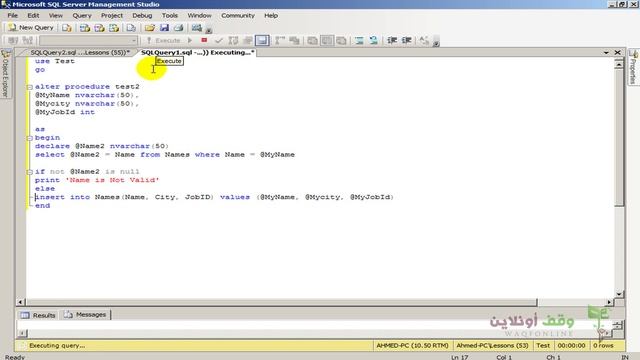Image resolution: width=640 pixels, height=360 pixels.
Task: Collapse the if not @Name2 code block
Action: [29, 172]
